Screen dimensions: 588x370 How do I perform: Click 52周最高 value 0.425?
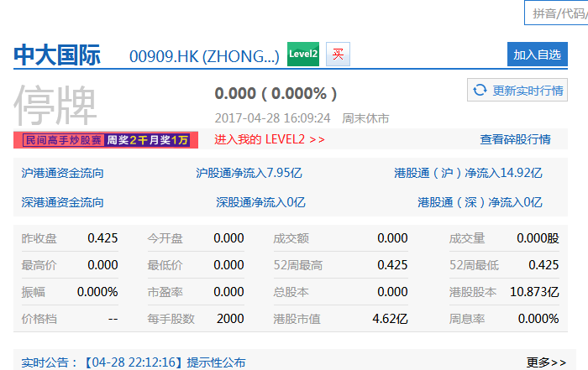pyautogui.click(x=392, y=265)
